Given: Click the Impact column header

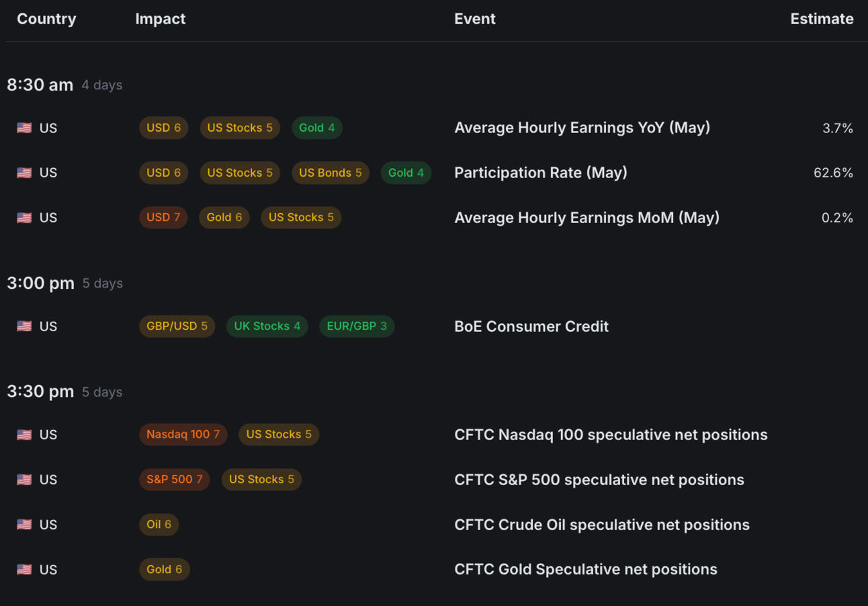Looking at the screenshot, I should click(x=160, y=19).
